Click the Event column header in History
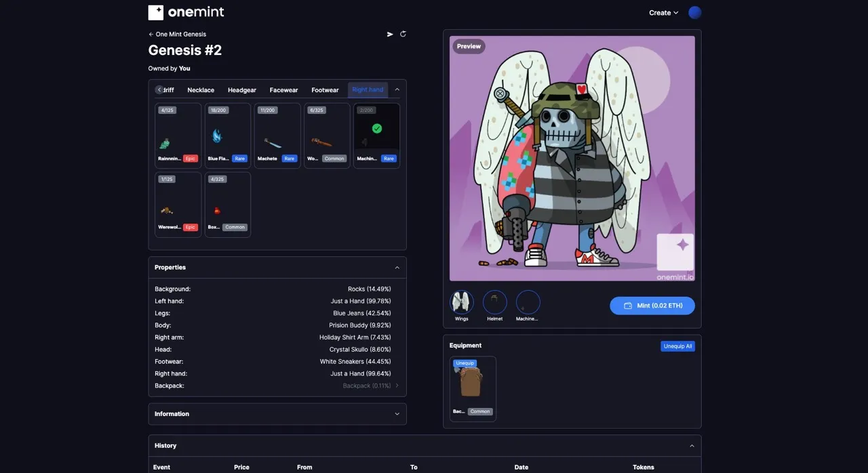The width and height of the screenshot is (868, 473). coord(161,467)
